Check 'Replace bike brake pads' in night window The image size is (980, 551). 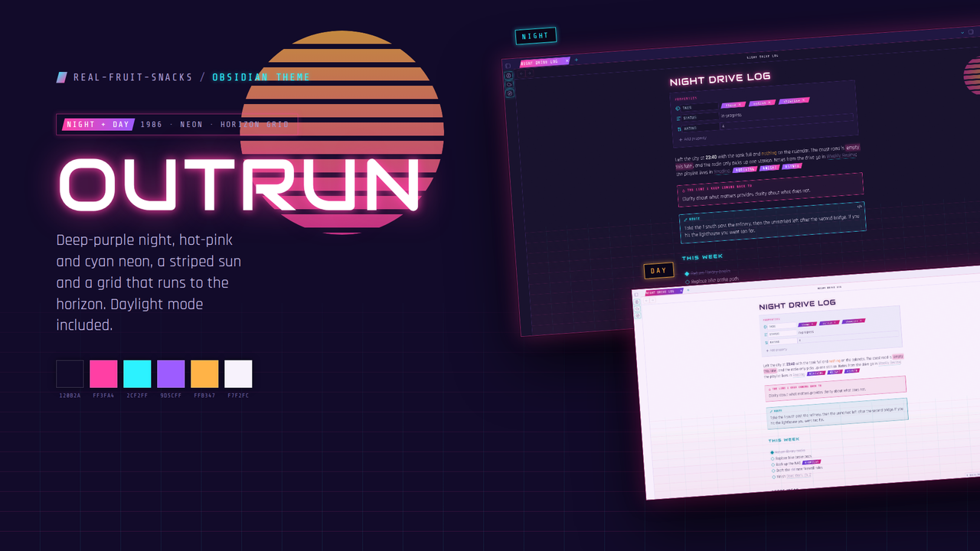coord(688,282)
